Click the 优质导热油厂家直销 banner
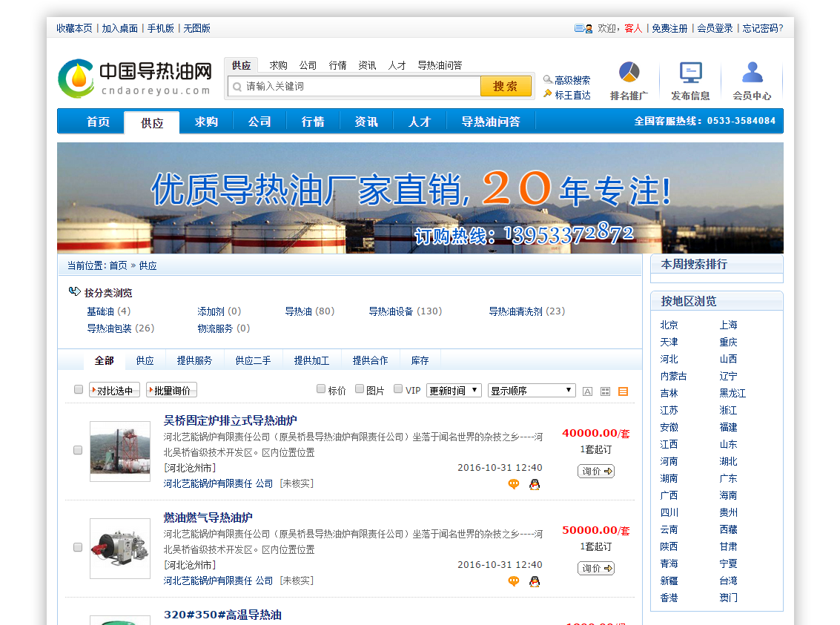The width and height of the screenshot is (840, 625). (420, 198)
